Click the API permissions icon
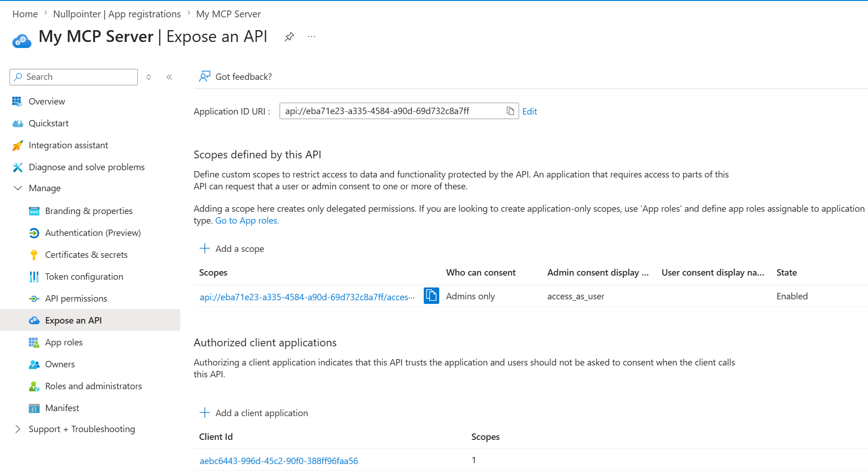868x475 pixels. point(34,298)
